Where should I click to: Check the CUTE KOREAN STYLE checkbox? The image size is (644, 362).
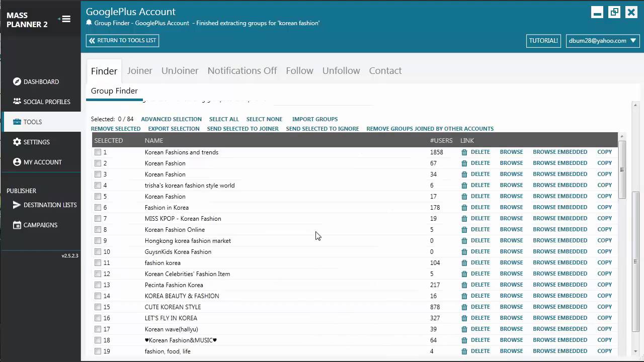98,307
